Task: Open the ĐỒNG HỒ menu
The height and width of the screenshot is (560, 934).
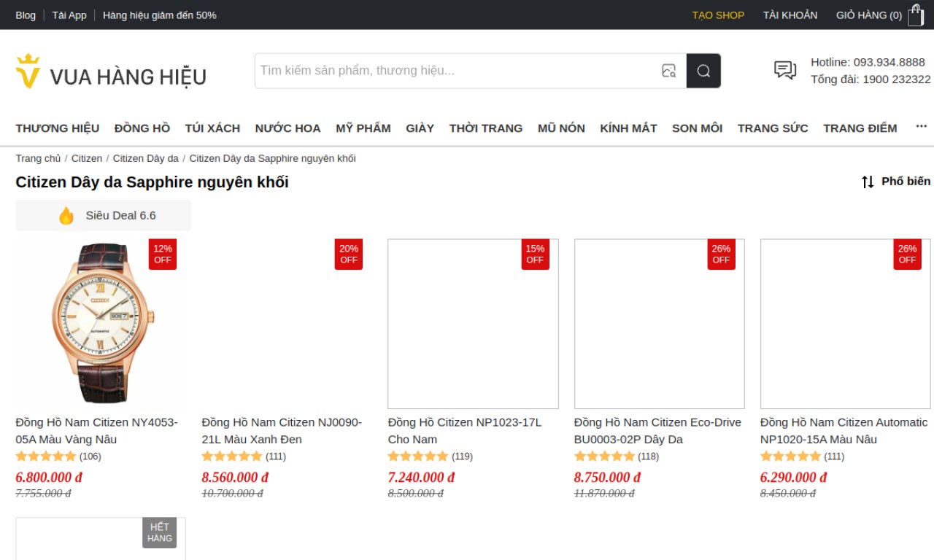Action: [142, 128]
